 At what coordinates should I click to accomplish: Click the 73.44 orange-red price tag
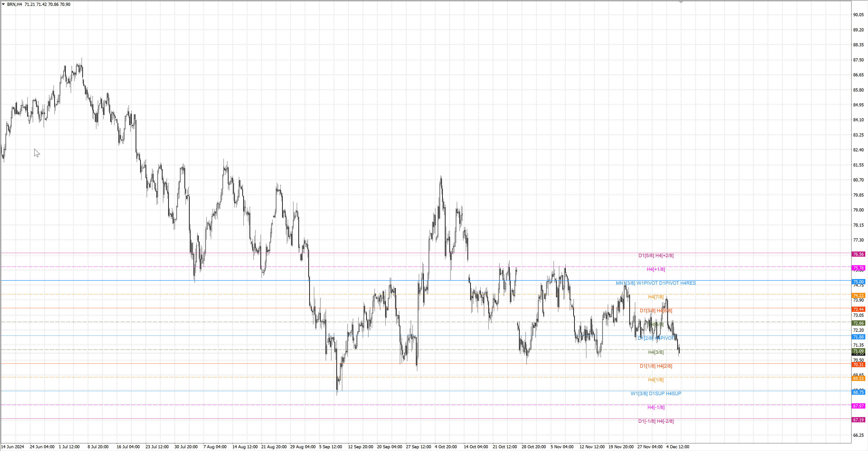(858, 309)
